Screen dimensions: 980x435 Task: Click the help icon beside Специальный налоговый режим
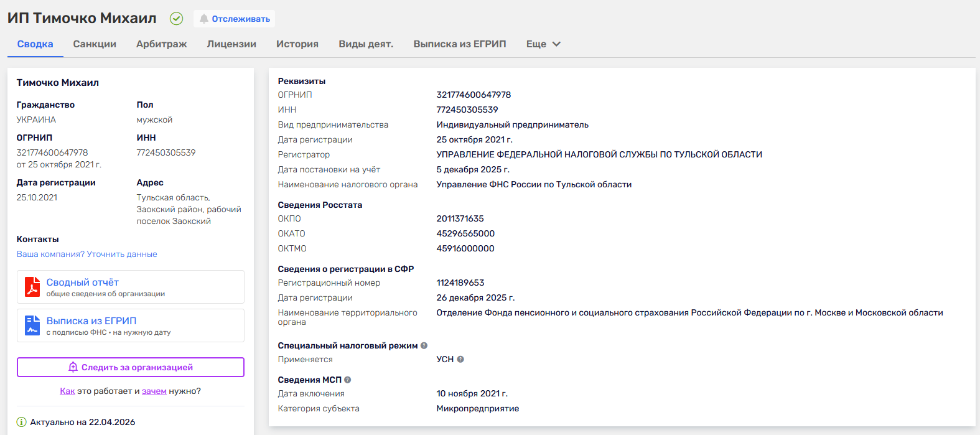(424, 345)
